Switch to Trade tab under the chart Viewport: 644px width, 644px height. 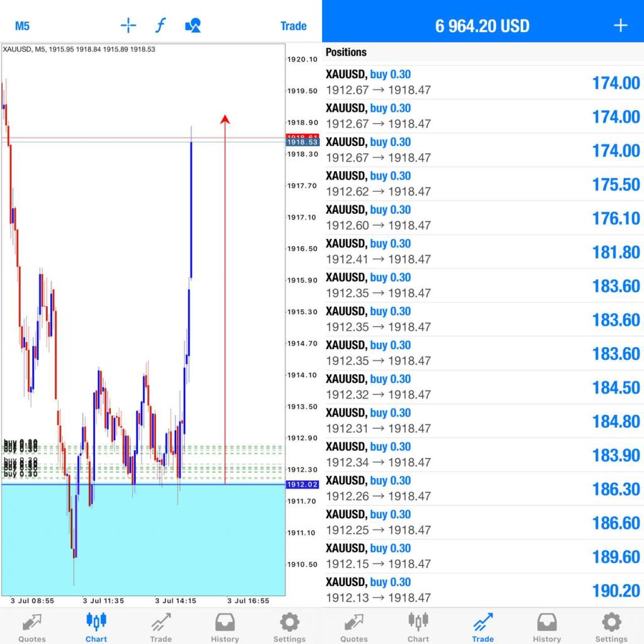pos(160,627)
